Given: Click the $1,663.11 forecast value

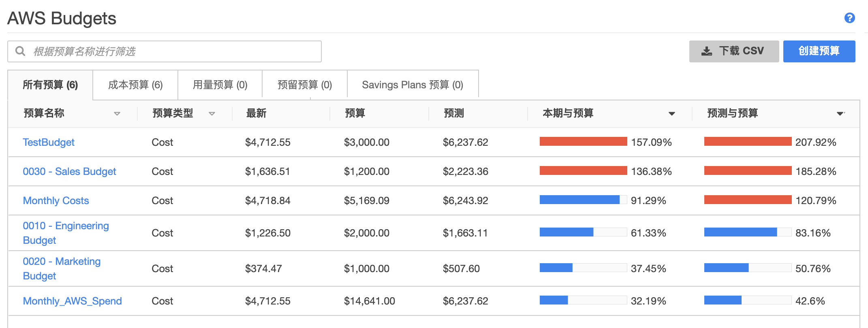Looking at the screenshot, I should [x=465, y=233].
